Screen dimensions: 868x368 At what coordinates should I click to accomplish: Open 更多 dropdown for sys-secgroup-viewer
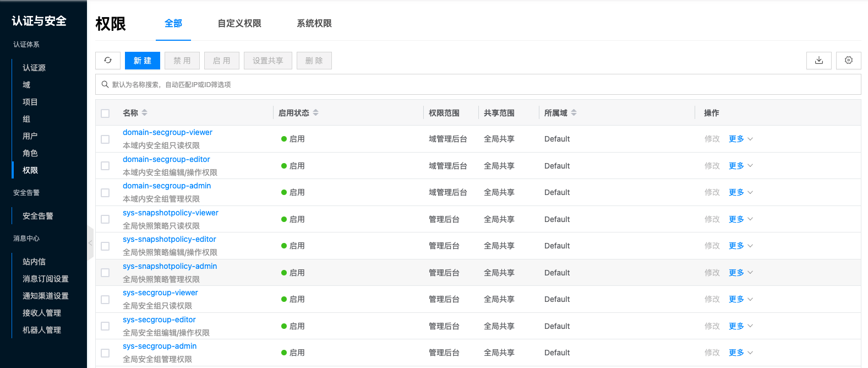tap(740, 299)
